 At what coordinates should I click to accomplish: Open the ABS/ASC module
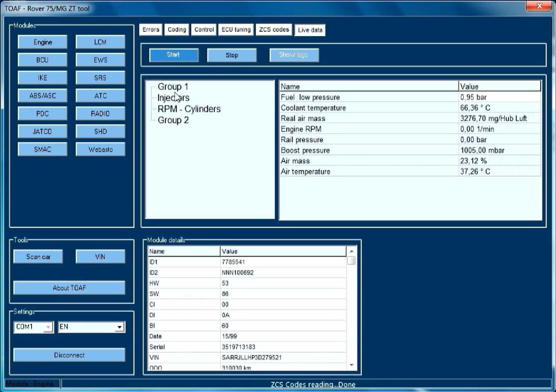[42, 95]
